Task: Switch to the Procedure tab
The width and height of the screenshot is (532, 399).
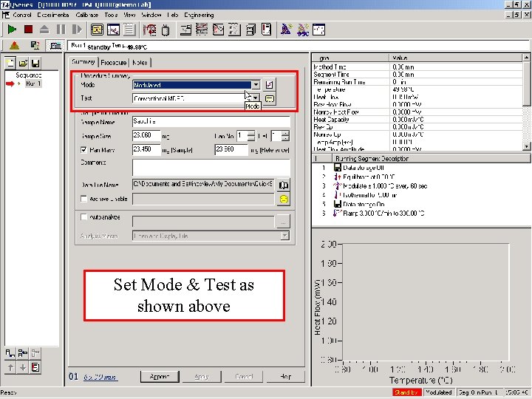Action: [x=114, y=62]
